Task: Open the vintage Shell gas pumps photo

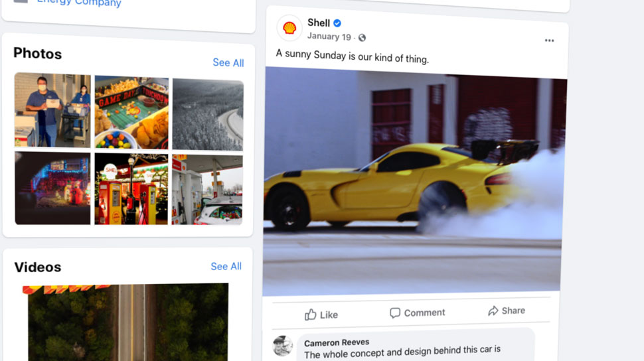Action: click(131, 189)
